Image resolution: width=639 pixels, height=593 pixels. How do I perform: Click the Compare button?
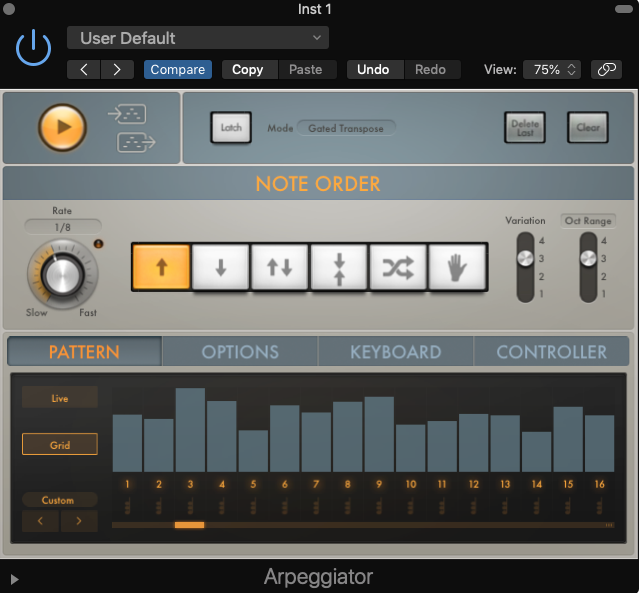click(x=178, y=70)
